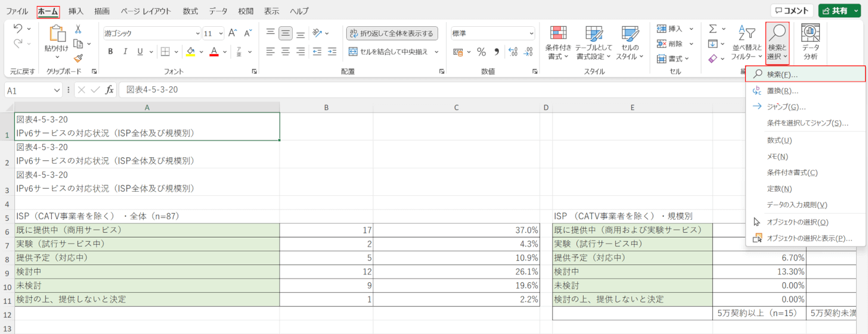Open the font name dropdown (游ゴシック)
Image resolution: width=868 pixels, height=334 pixels.
151,33
